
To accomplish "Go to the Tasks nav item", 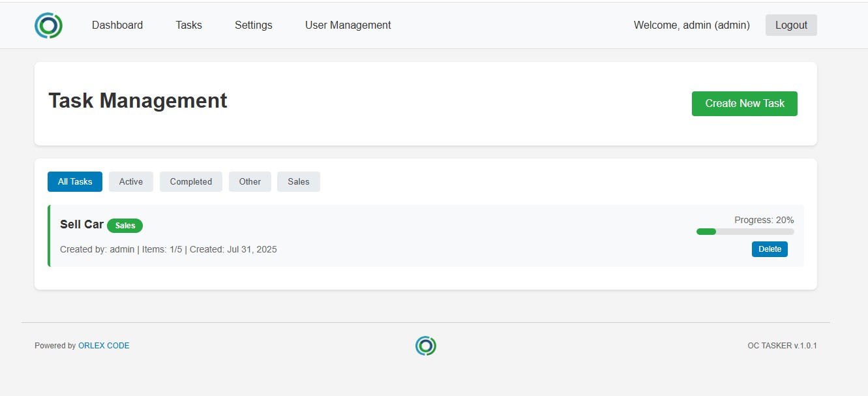I will (188, 25).
